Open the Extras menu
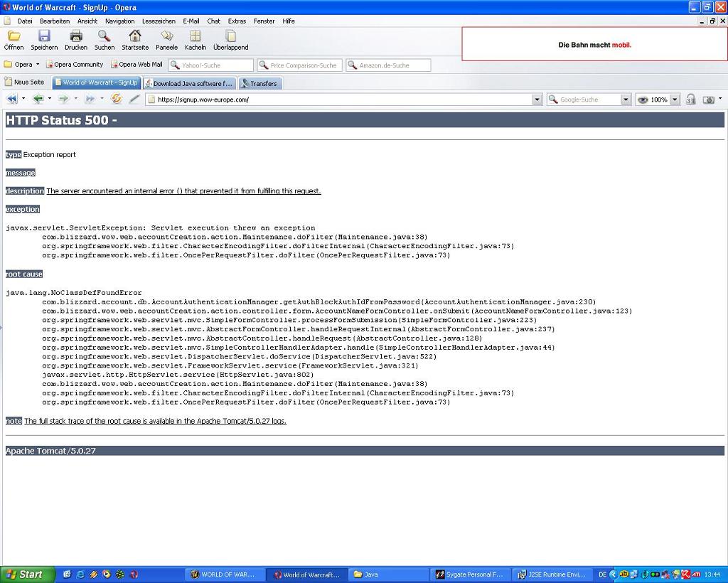The height and width of the screenshot is (583, 728). pos(237,21)
